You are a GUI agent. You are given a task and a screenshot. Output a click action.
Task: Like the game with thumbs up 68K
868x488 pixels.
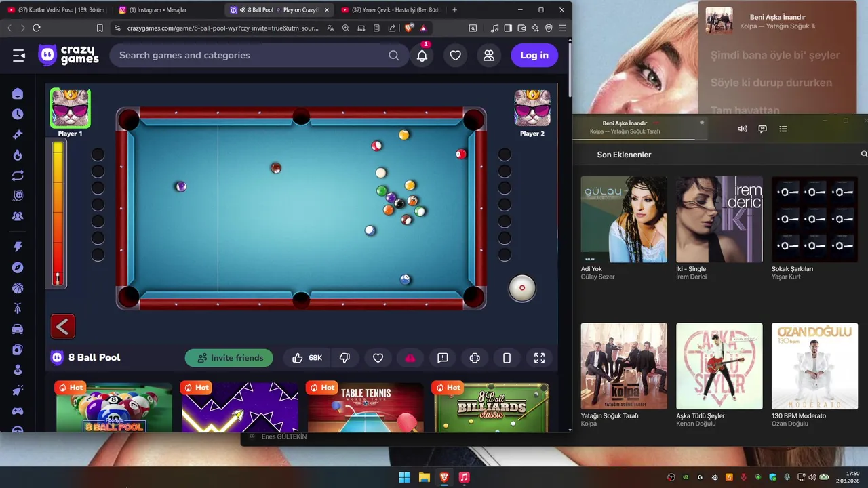point(307,358)
